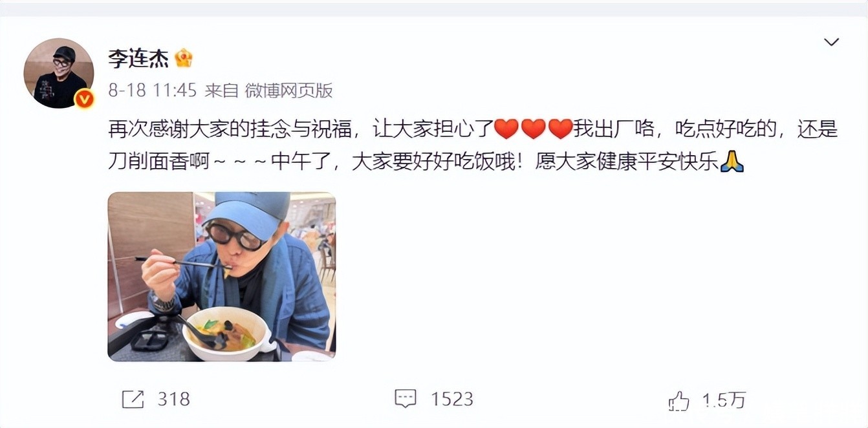
Task: Click the orange verified V badge
Action: tap(84, 99)
